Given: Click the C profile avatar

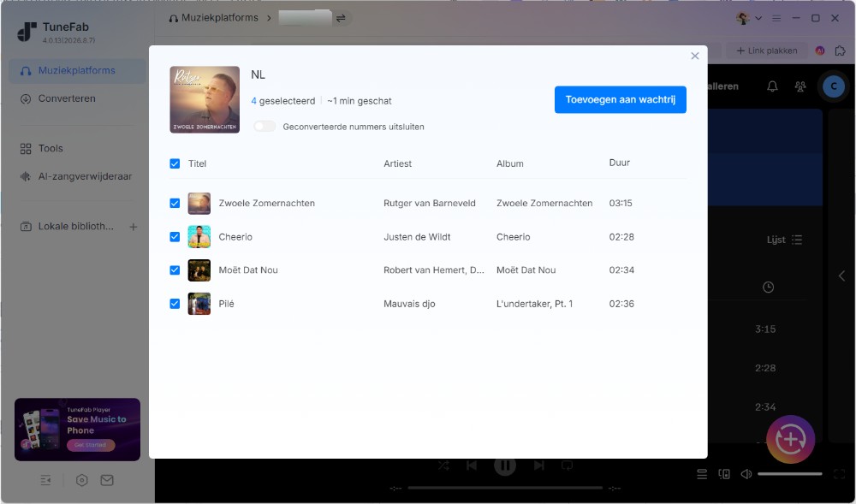Looking at the screenshot, I should [833, 86].
